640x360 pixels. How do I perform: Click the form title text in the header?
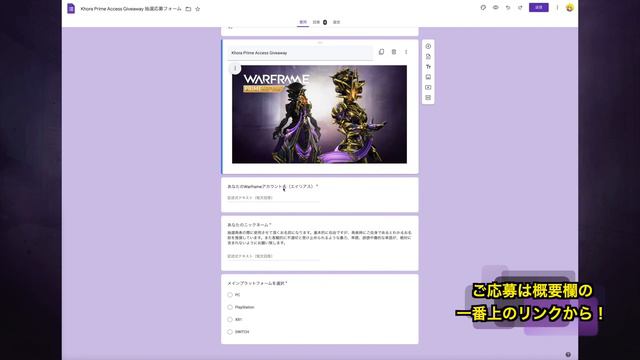(x=131, y=9)
